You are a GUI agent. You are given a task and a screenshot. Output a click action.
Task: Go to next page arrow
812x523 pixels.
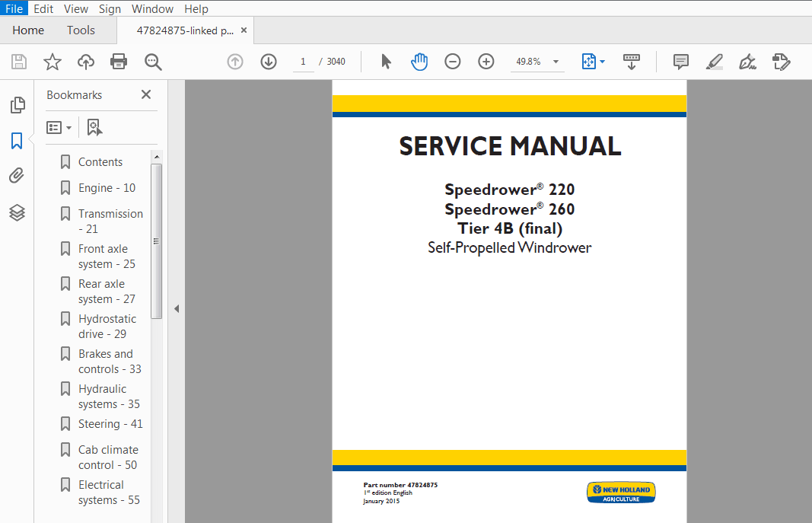pos(269,62)
